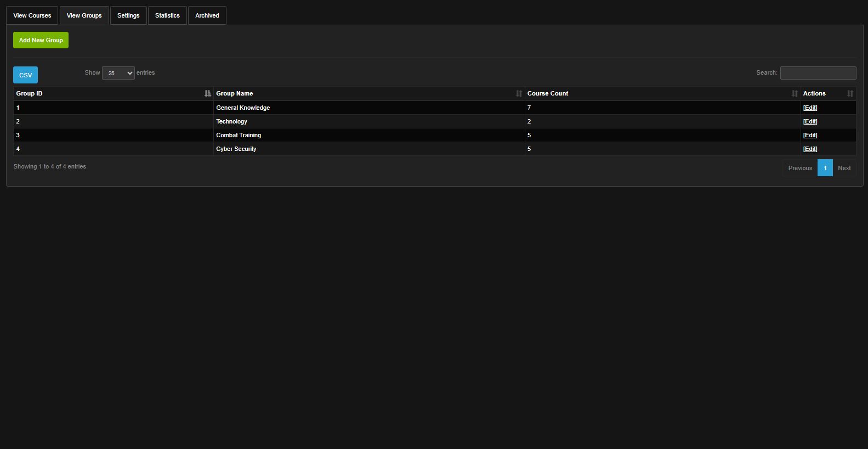The height and width of the screenshot is (449, 868).
Task: Edit the General Knowledge group
Action: [810, 108]
